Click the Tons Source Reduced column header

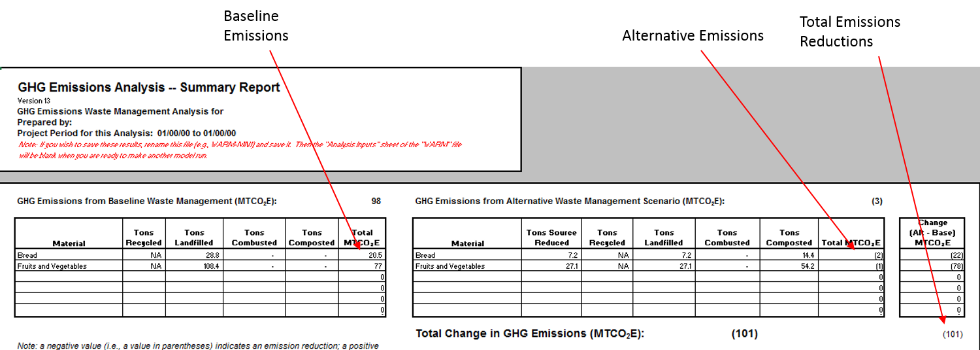tap(551, 237)
